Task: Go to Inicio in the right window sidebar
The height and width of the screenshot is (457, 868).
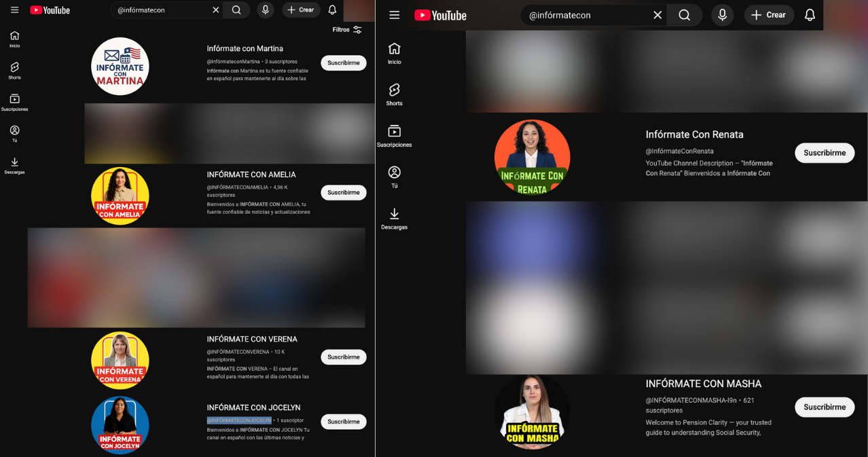Action: (394, 54)
